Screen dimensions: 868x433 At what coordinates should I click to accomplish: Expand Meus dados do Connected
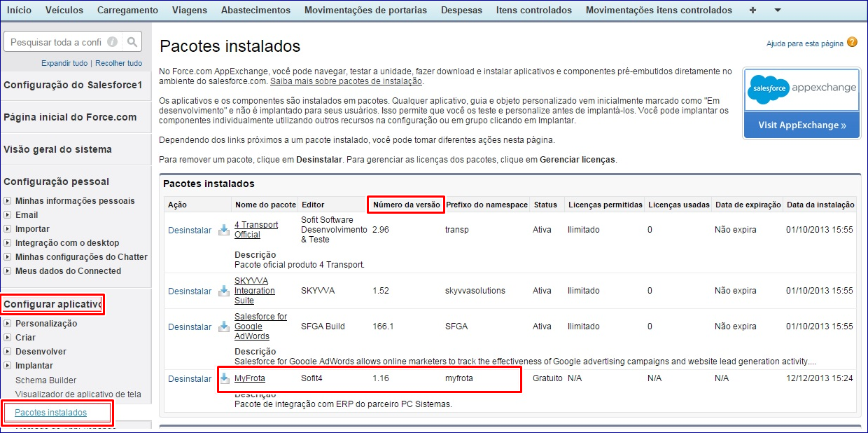click(x=8, y=271)
